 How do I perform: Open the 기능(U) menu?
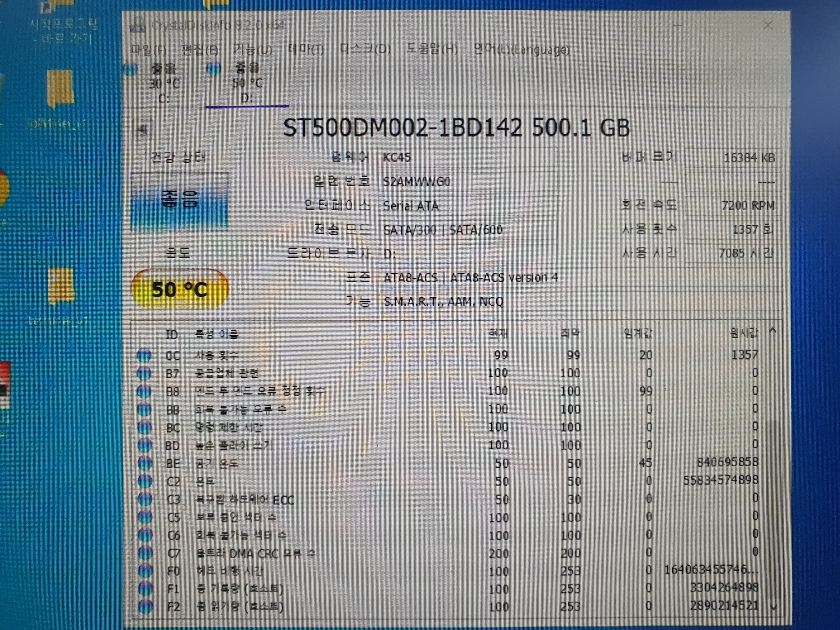pyautogui.click(x=252, y=50)
